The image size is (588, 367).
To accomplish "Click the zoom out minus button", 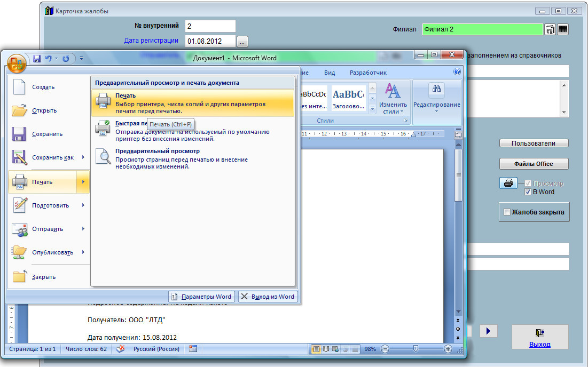I will tap(385, 349).
